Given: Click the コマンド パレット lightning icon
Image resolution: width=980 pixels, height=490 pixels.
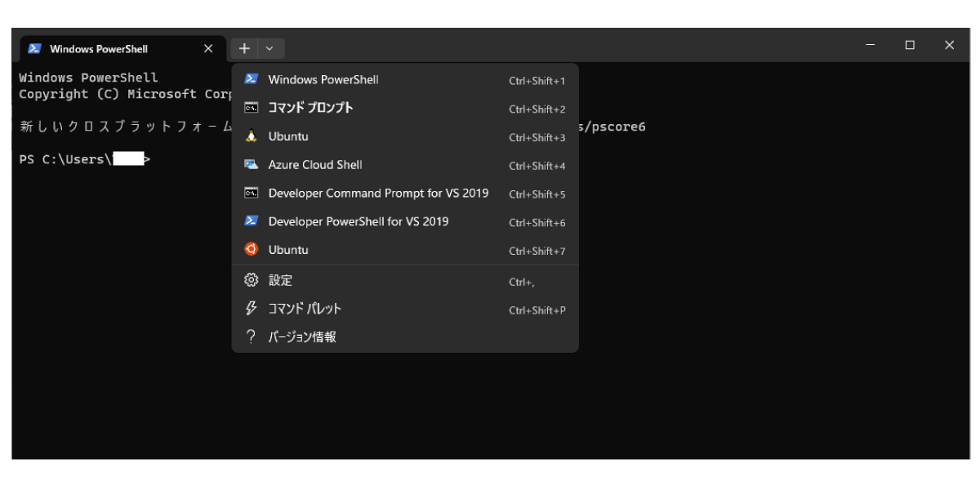Looking at the screenshot, I should tap(252, 309).
